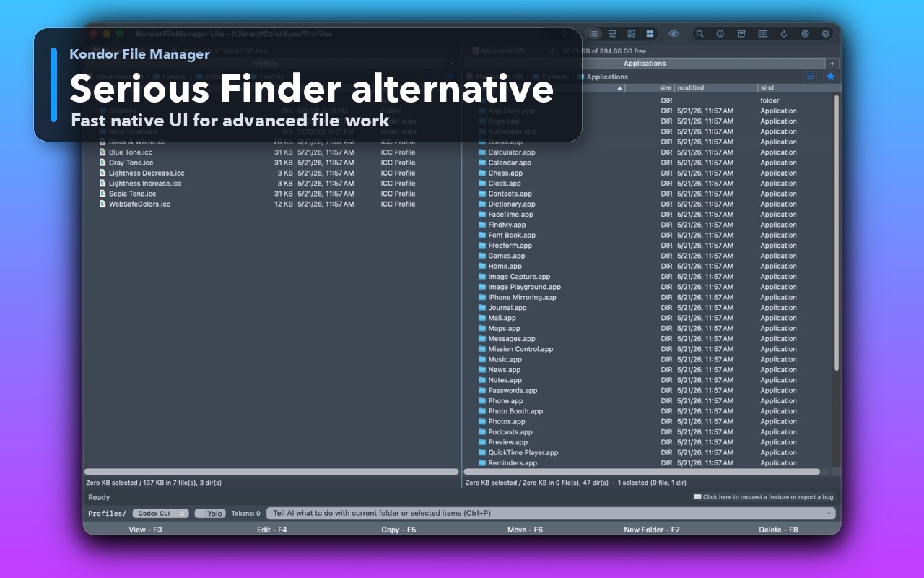Select Photo Booth.app folder icon
The image size is (924, 578).
482,411
